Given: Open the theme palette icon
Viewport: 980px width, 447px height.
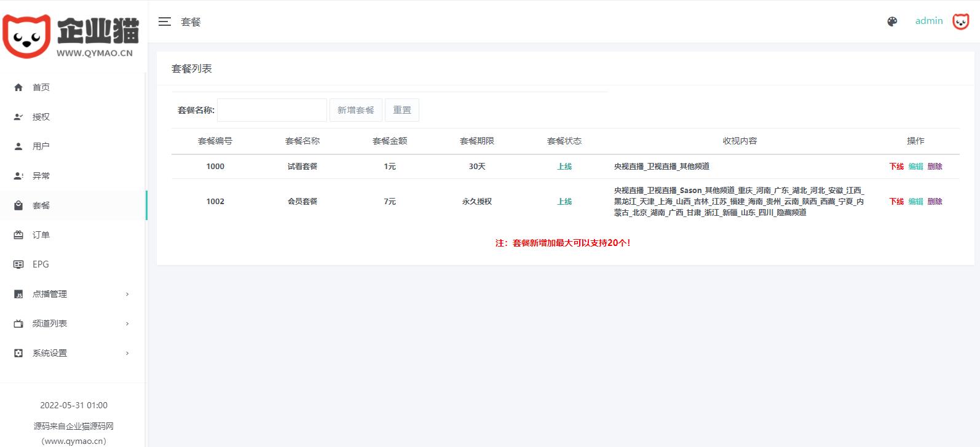Looking at the screenshot, I should tap(892, 22).
